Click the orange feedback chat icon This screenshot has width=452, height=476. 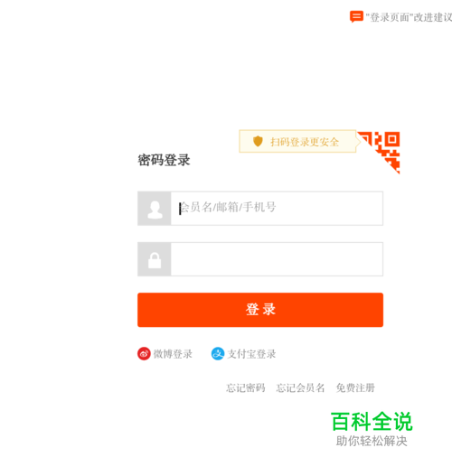pos(356,16)
